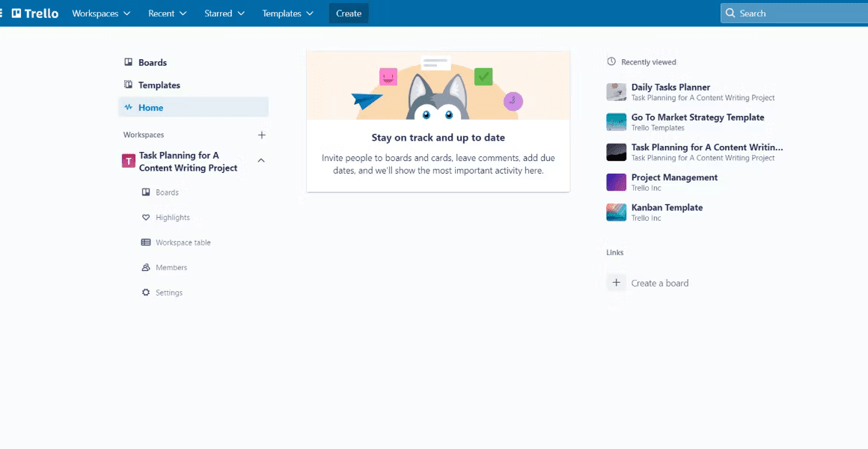Click the Home pulse icon
The width and height of the screenshot is (868, 449).
129,108
